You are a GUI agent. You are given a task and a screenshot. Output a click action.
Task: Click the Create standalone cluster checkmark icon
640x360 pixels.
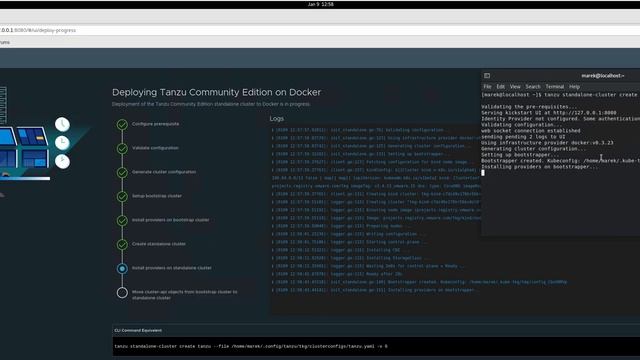(122, 245)
